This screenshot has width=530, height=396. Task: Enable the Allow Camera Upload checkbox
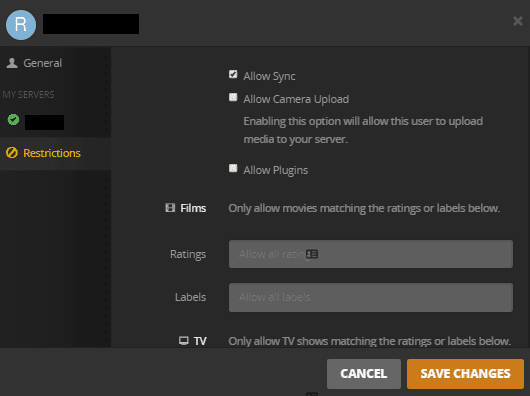point(233,97)
